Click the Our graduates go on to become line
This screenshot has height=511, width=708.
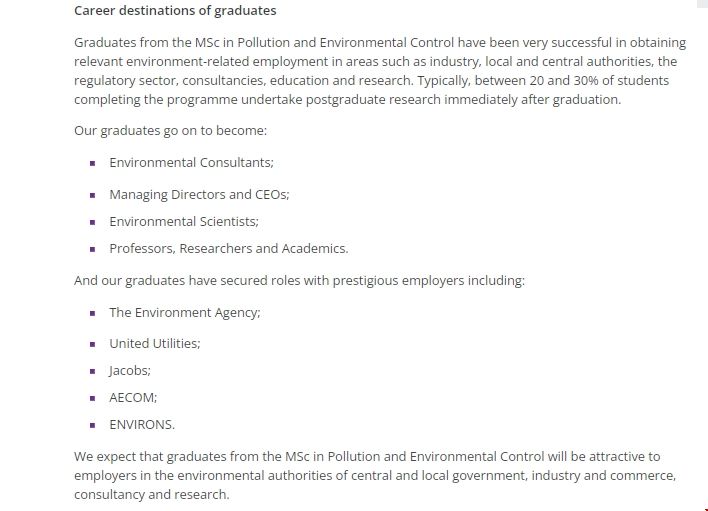pyautogui.click(x=170, y=131)
